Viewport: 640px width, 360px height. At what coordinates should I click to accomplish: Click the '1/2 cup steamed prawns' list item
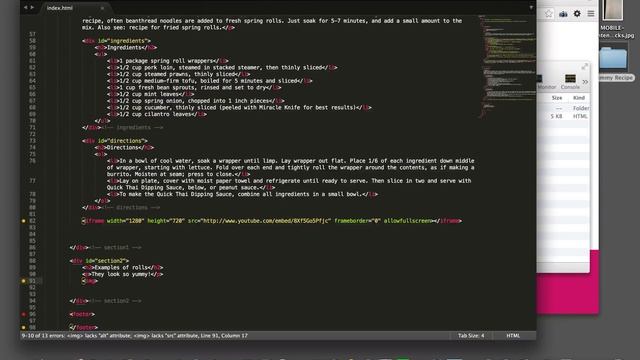tap(179, 74)
